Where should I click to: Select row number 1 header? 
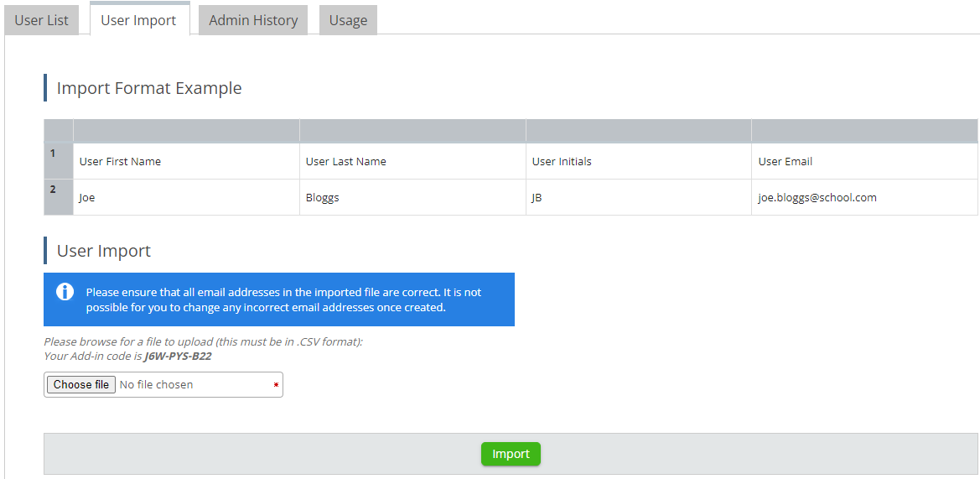58,160
